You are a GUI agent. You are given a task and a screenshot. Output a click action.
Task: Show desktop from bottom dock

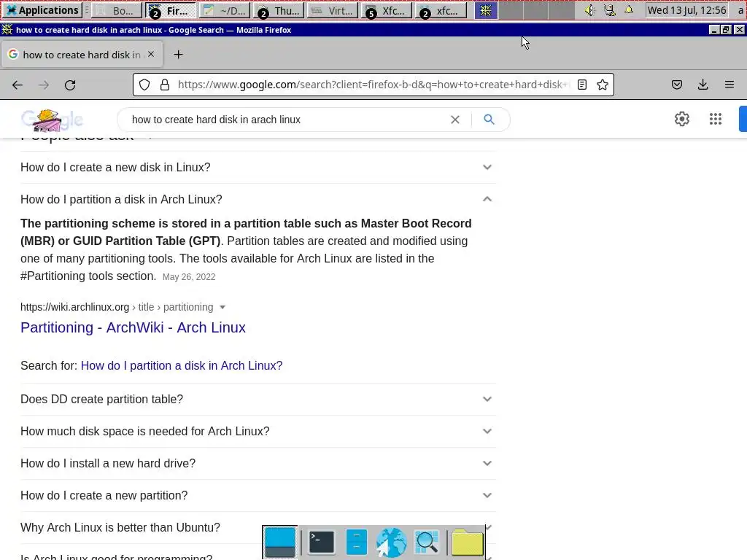tap(279, 542)
